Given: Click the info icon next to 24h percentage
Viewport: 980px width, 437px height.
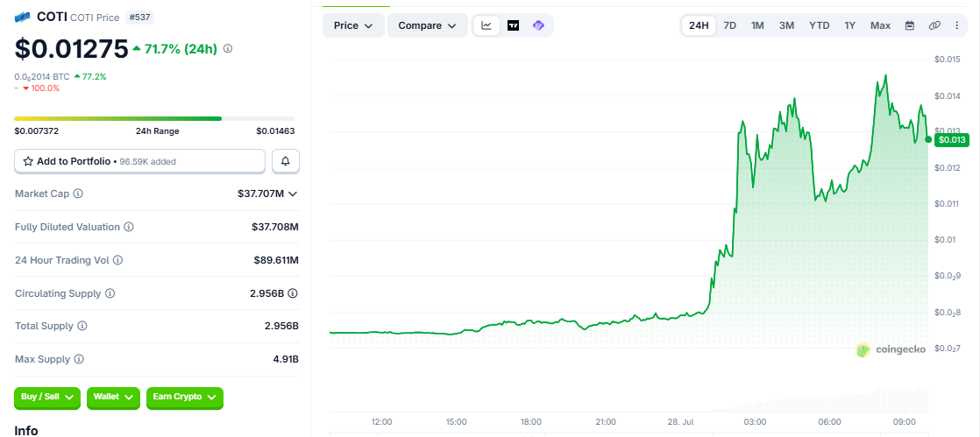Looking at the screenshot, I should [x=228, y=48].
